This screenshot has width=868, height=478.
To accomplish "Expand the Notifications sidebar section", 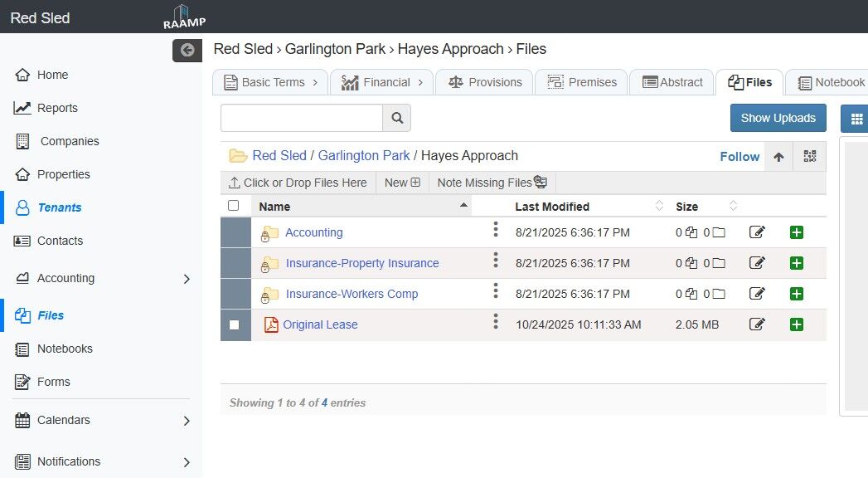I will 187,462.
